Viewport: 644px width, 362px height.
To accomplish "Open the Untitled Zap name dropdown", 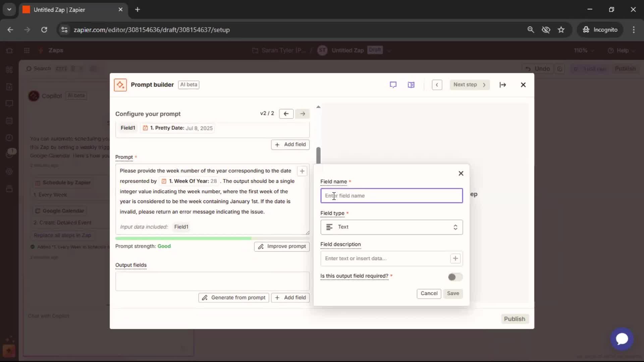I will 389,51.
